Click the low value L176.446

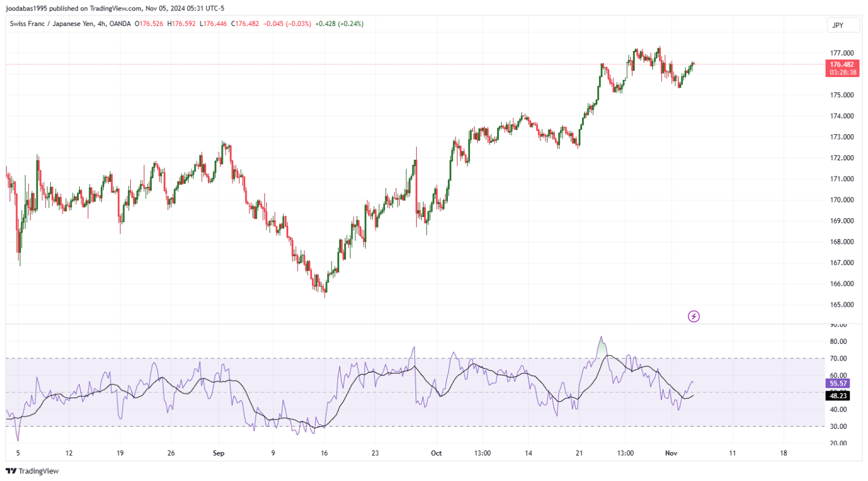tap(213, 24)
